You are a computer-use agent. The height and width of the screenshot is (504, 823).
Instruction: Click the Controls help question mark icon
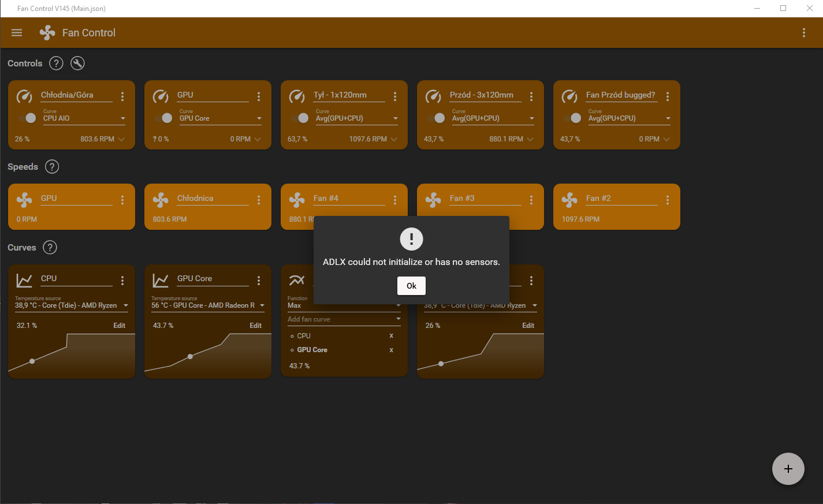tap(55, 63)
